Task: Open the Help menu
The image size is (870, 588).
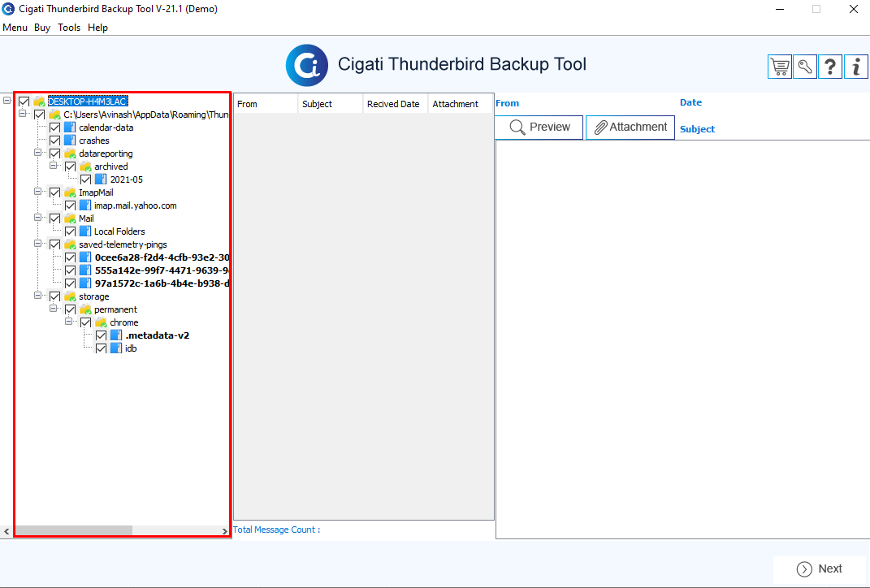Action: pyautogui.click(x=97, y=28)
